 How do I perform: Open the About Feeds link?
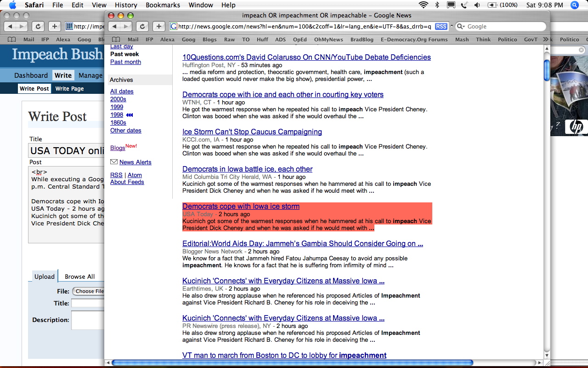127,182
